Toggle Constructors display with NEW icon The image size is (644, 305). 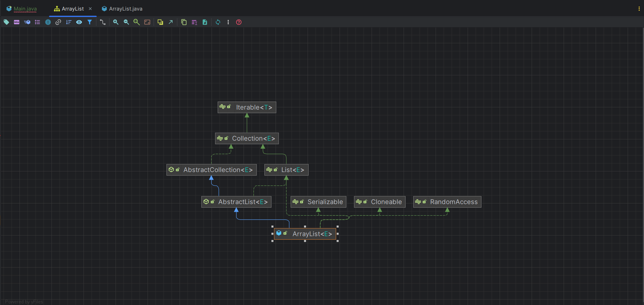(17, 22)
